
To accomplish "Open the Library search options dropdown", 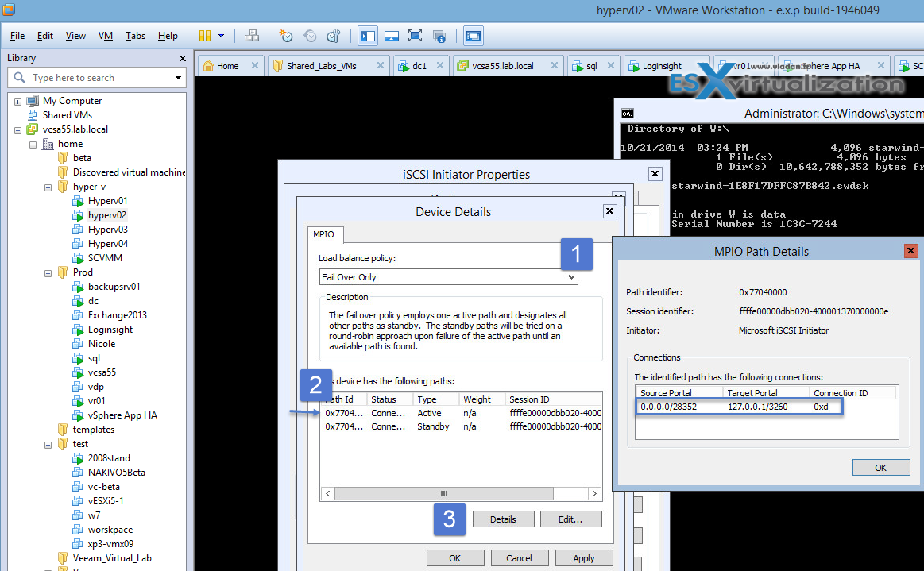I will pos(178,78).
